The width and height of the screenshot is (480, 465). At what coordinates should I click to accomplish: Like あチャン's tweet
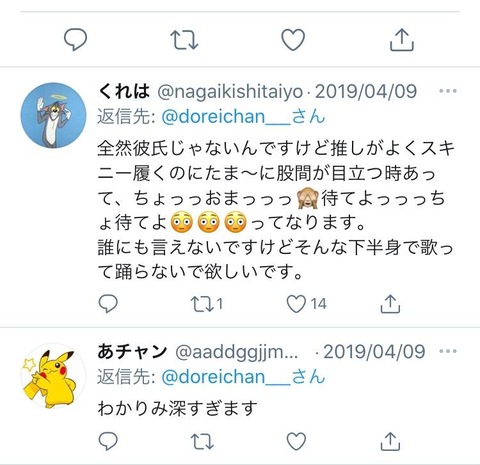(296, 441)
